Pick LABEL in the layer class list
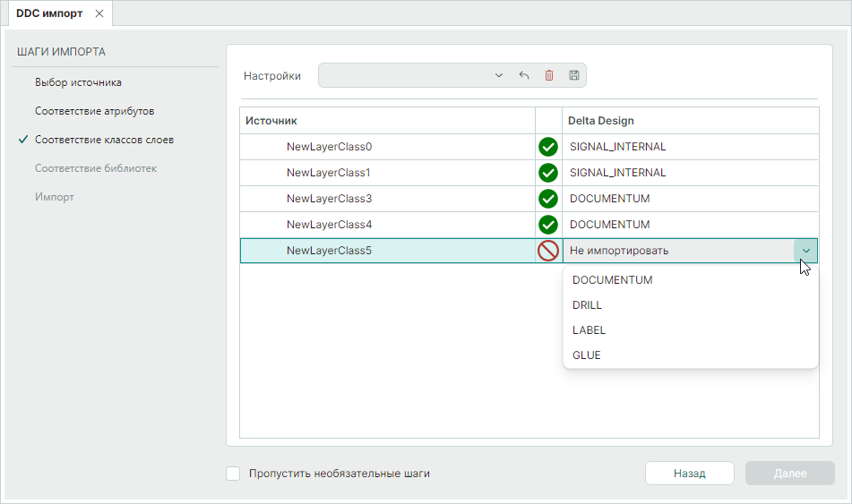 click(x=590, y=330)
